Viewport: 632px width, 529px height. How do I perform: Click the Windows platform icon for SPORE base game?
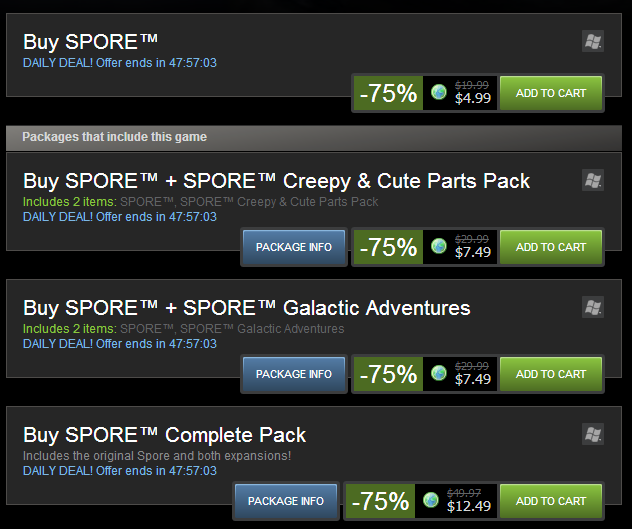click(x=593, y=41)
